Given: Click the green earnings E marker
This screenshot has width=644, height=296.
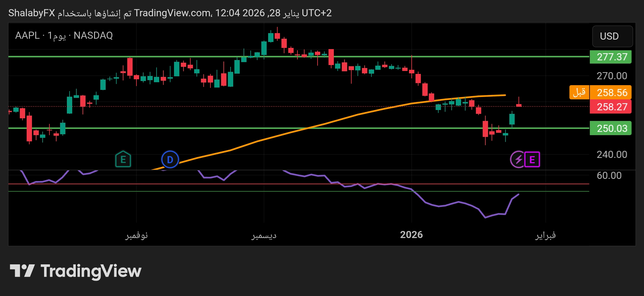Looking at the screenshot, I should (x=123, y=159).
